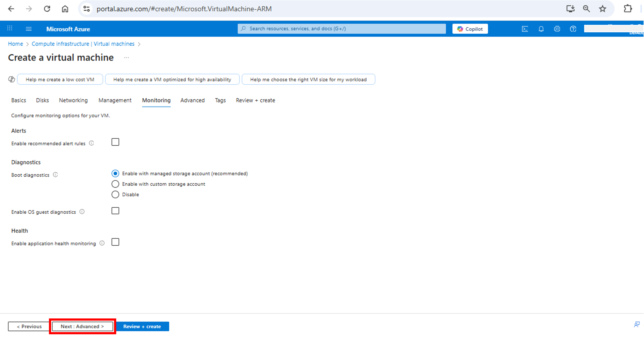Image resolution: width=644 pixels, height=338 pixels.
Task: Open more options via the ellipsis
Action: (x=126, y=57)
